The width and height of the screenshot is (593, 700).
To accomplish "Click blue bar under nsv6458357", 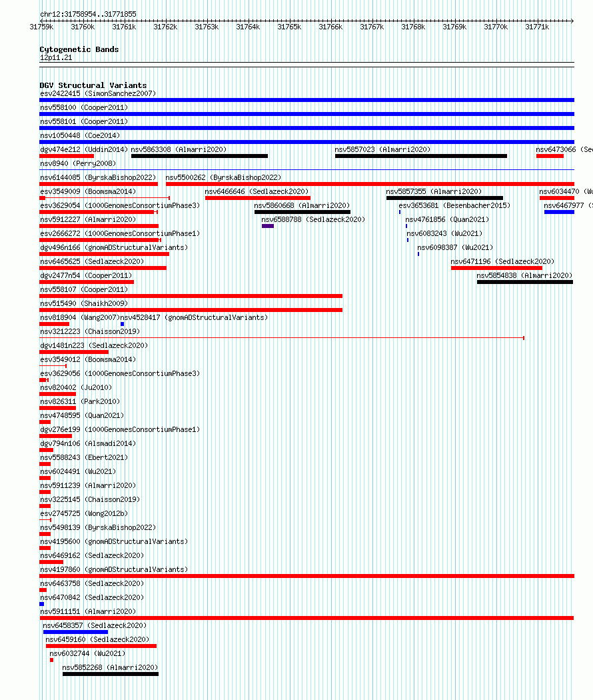I will 75,632.
